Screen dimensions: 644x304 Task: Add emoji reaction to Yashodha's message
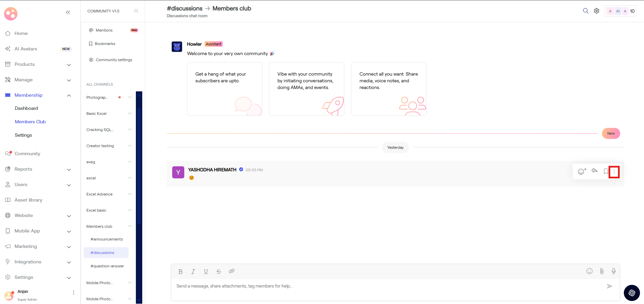[x=582, y=171]
